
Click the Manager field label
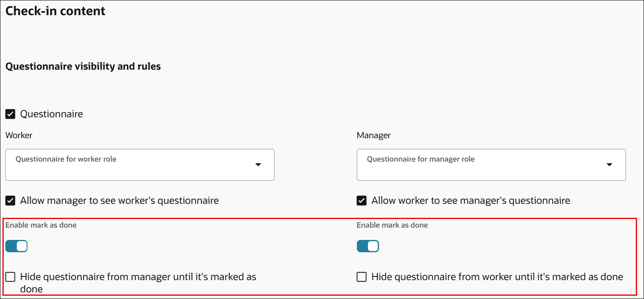click(373, 135)
